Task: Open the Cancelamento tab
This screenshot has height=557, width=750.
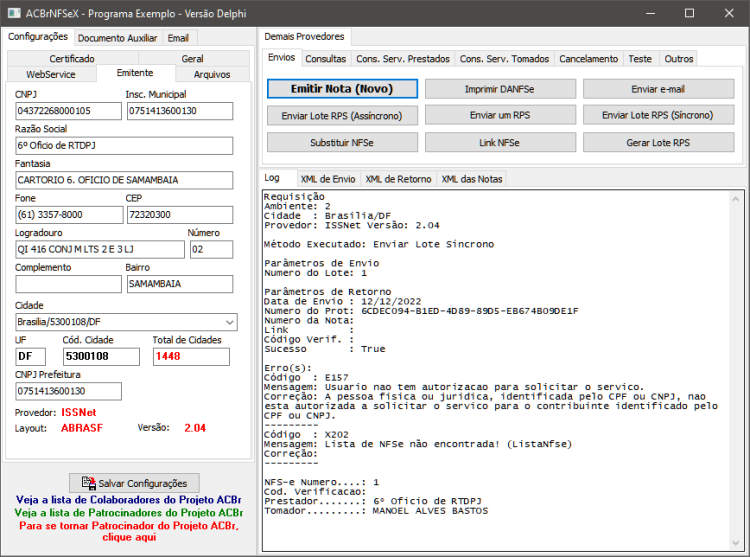Action: coord(588,59)
